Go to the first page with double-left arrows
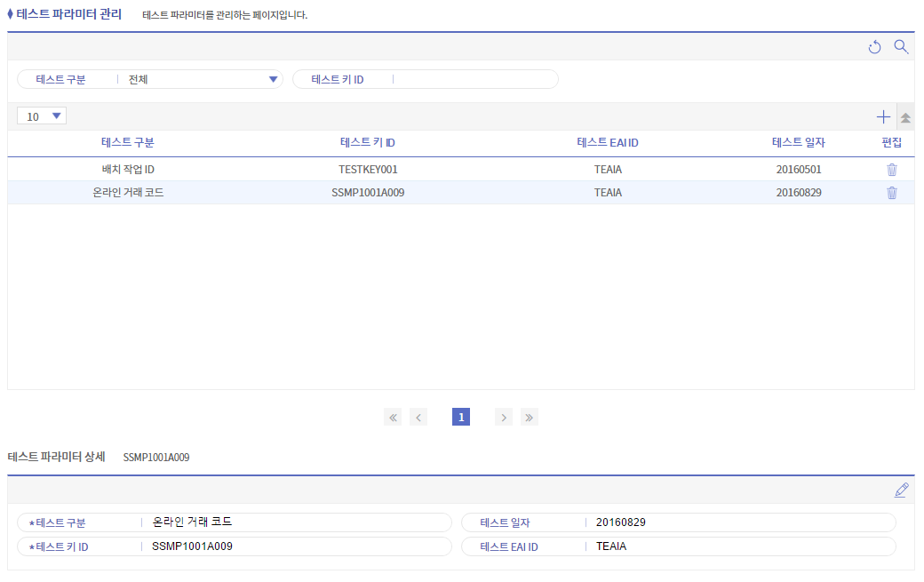924x582 pixels. (x=393, y=418)
